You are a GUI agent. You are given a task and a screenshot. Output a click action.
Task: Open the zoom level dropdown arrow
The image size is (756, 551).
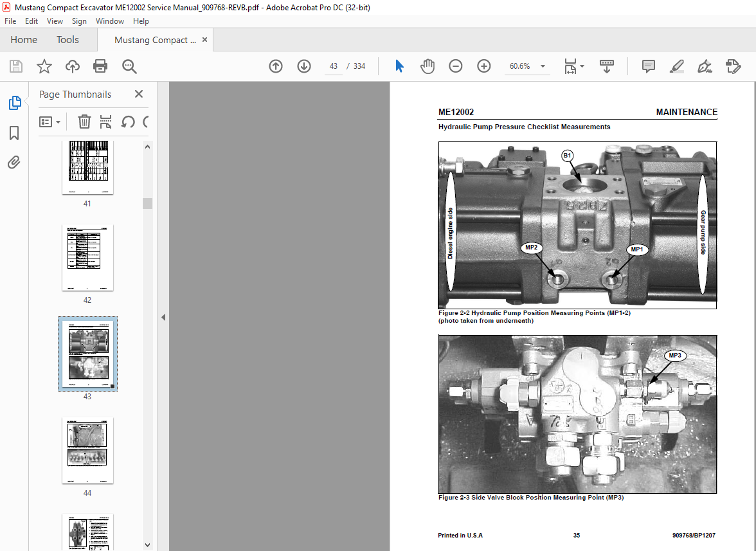543,66
